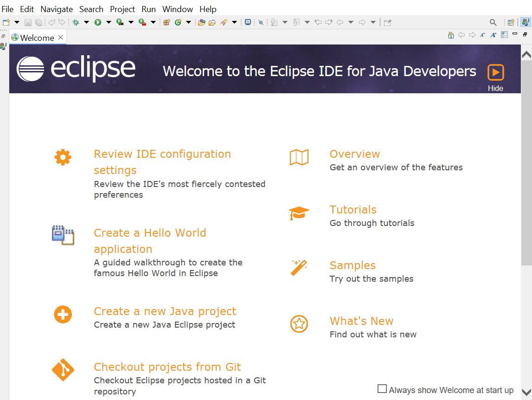
Task: Expand the Next Annotation dropdown arrow
Action: click(285, 22)
